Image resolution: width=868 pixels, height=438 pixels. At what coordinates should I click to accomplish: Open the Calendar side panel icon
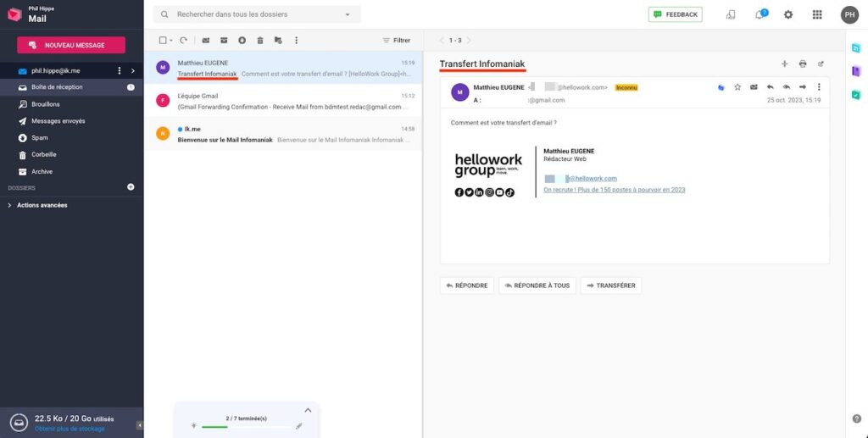point(856,48)
